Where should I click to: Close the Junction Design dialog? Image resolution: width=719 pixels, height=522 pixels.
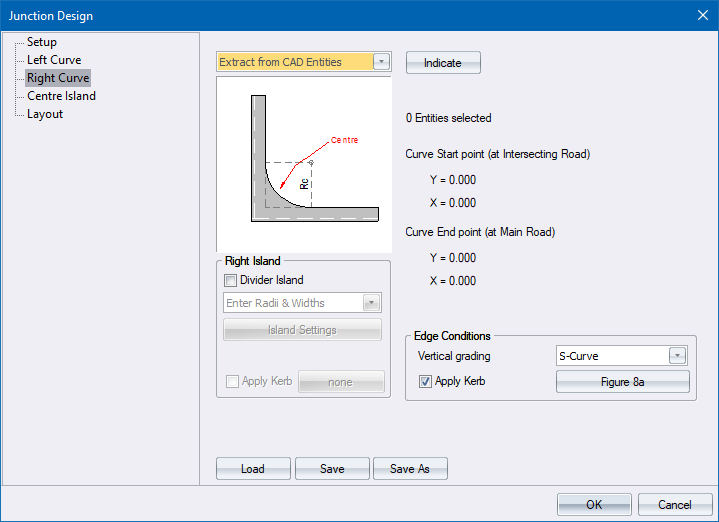point(701,14)
